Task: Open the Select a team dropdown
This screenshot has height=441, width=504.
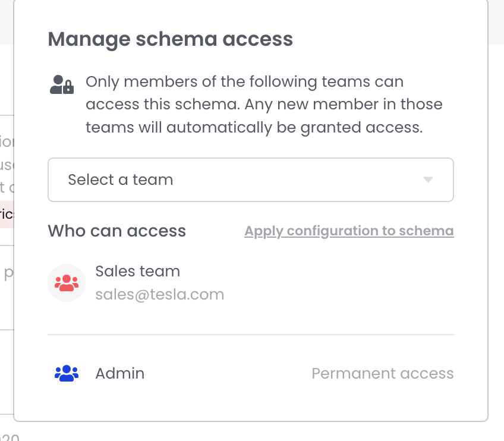Action: pyautogui.click(x=250, y=179)
